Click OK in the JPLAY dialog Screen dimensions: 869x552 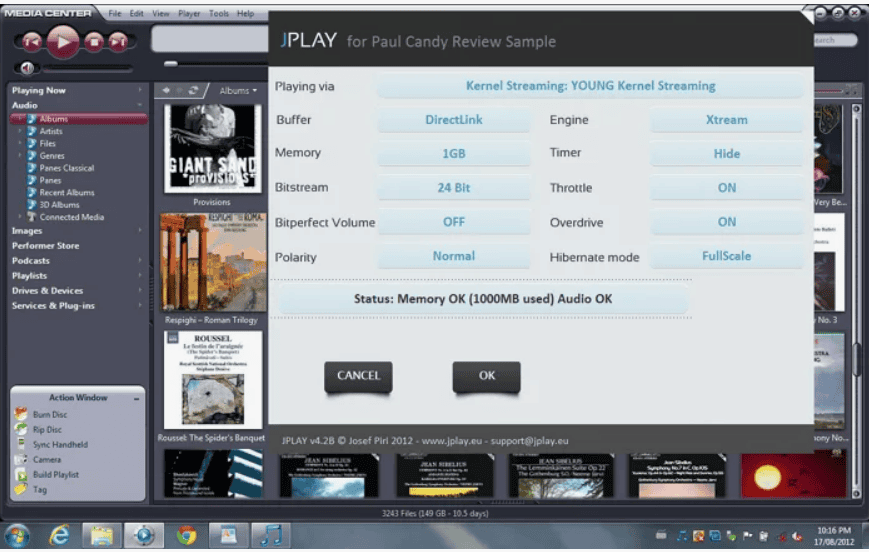coord(487,376)
